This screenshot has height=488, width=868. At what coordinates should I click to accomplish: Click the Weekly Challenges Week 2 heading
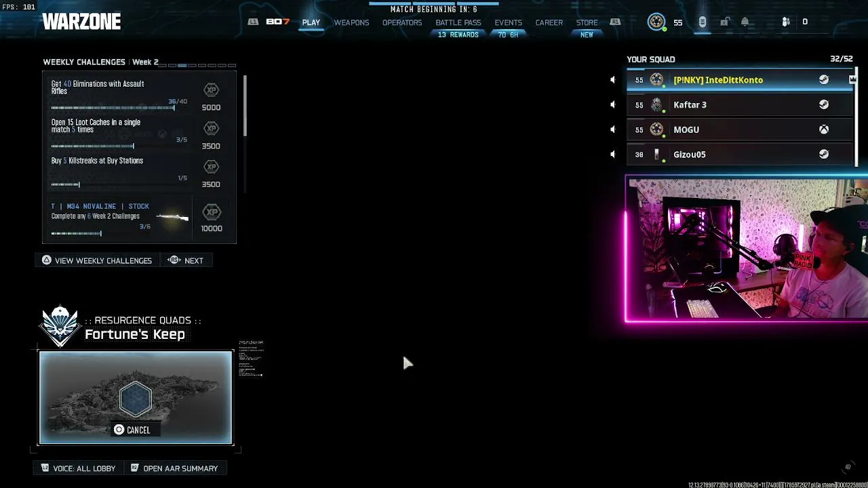pyautogui.click(x=100, y=62)
